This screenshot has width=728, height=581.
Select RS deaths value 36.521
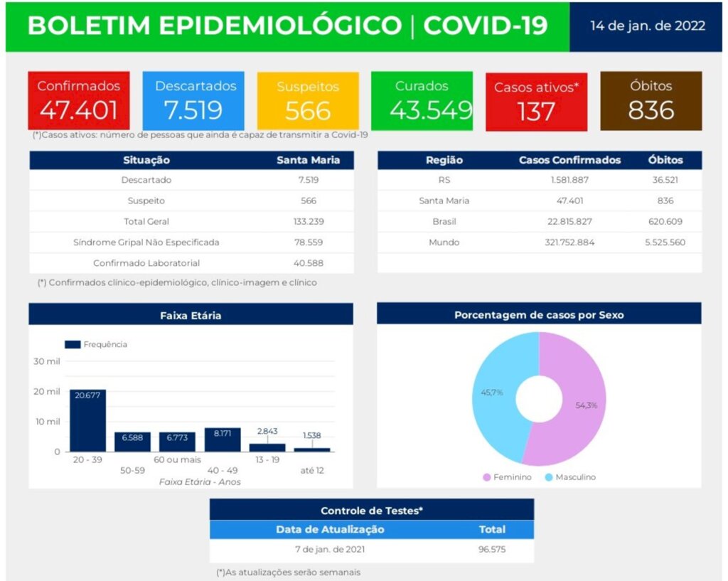665,180
